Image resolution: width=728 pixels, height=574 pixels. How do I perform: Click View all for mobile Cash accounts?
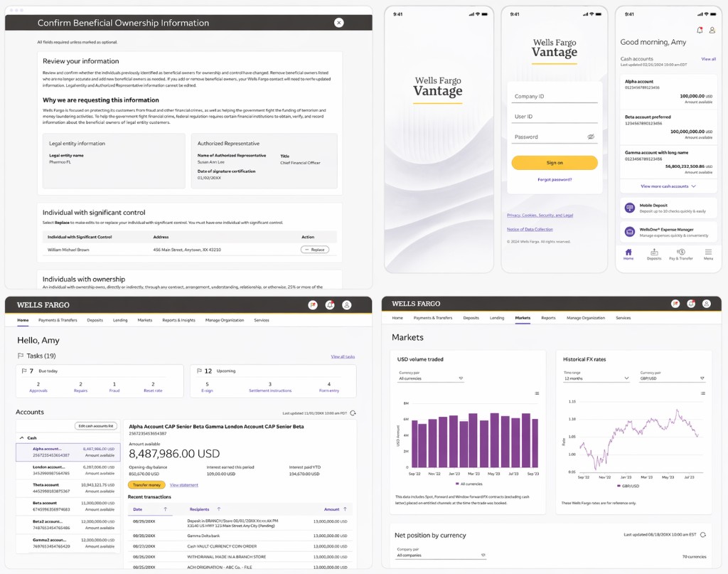point(709,59)
